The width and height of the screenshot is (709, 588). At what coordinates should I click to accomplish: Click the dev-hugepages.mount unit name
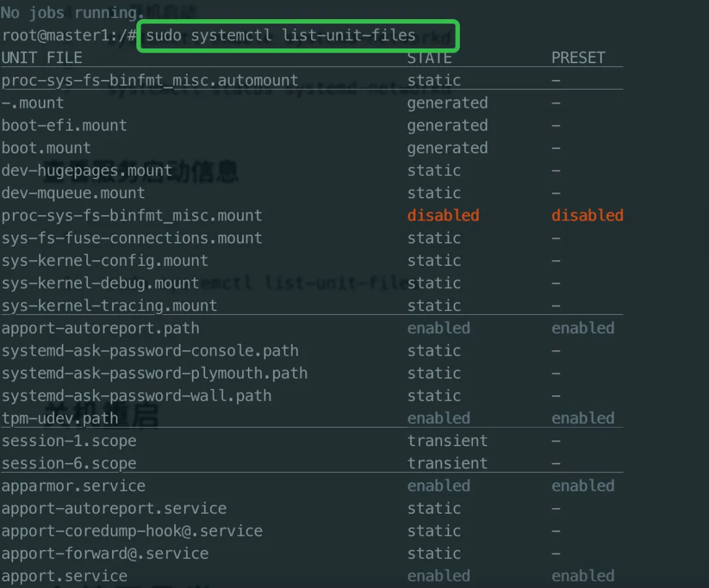[x=87, y=170]
